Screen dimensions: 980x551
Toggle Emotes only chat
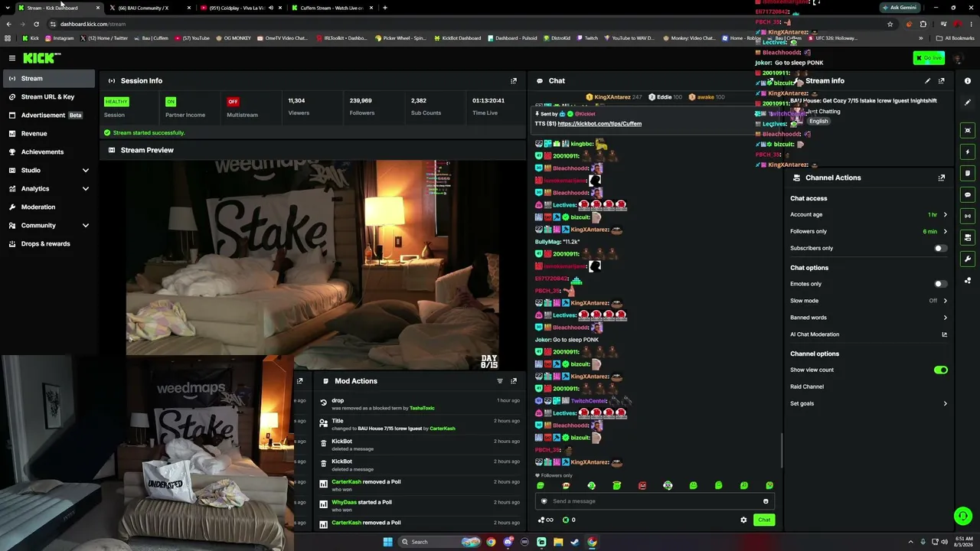940,284
